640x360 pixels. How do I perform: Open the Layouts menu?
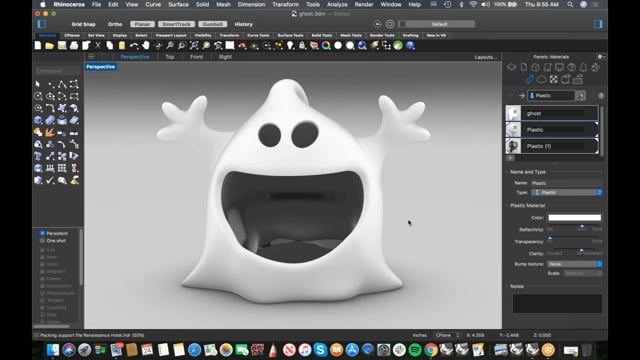point(486,57)
